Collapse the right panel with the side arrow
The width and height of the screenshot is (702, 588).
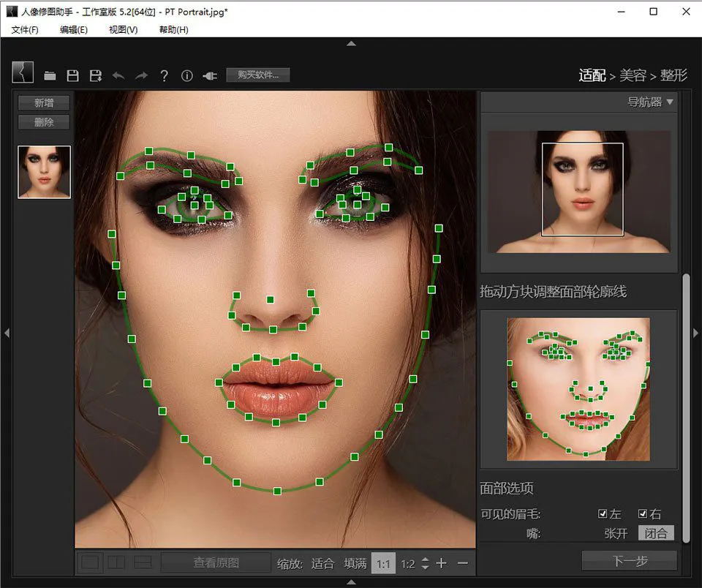click(x=695, y=333)
